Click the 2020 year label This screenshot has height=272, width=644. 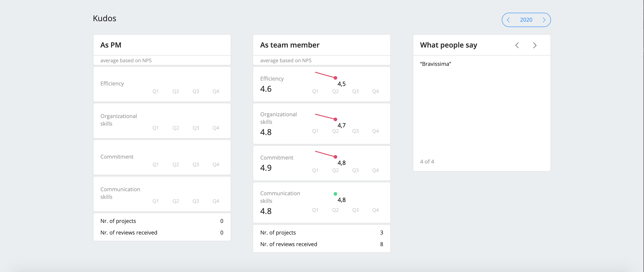526,20
